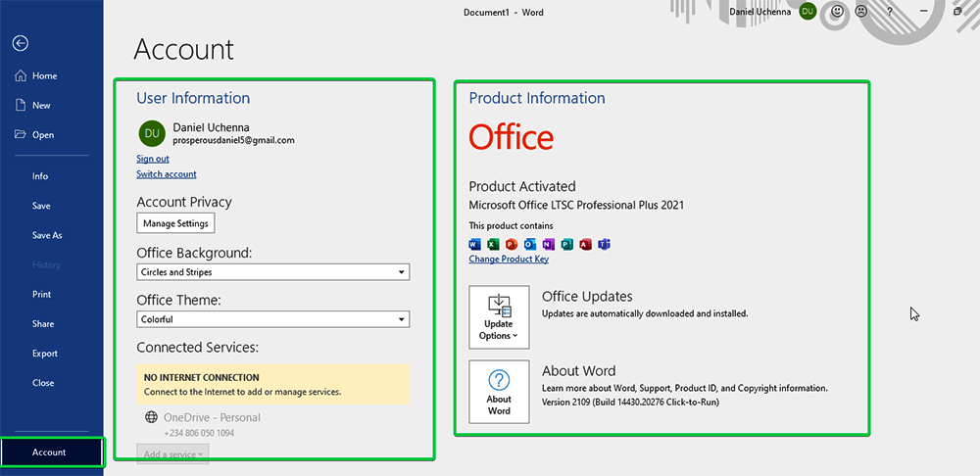This screenshot has width=980, height=476.
Task: Click the Change Product Key link
Action: [509, 260]
